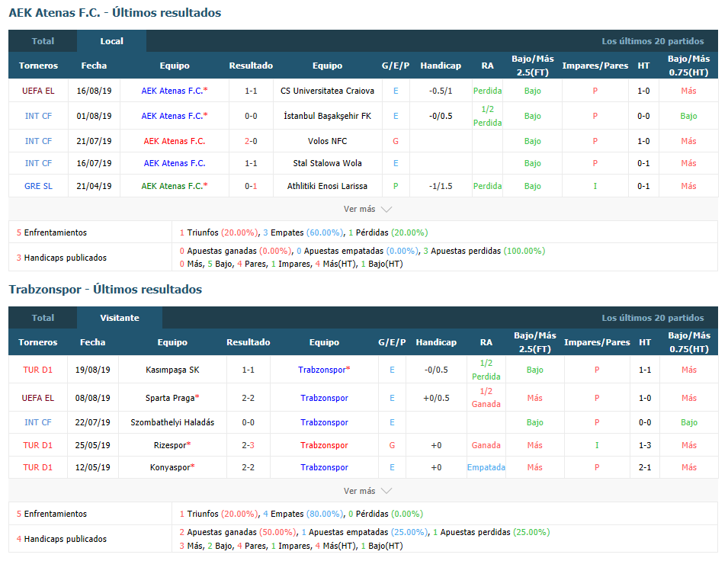Screen dimensions: 728x561
Task: Open UEFA EL tournament link dated 16/08/19
Action: pos(38,91)
